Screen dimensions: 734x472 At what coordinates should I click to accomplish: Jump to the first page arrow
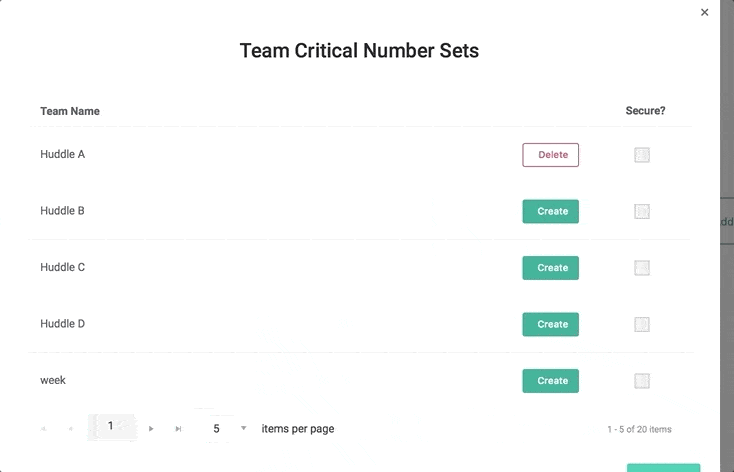click(43, 429)
